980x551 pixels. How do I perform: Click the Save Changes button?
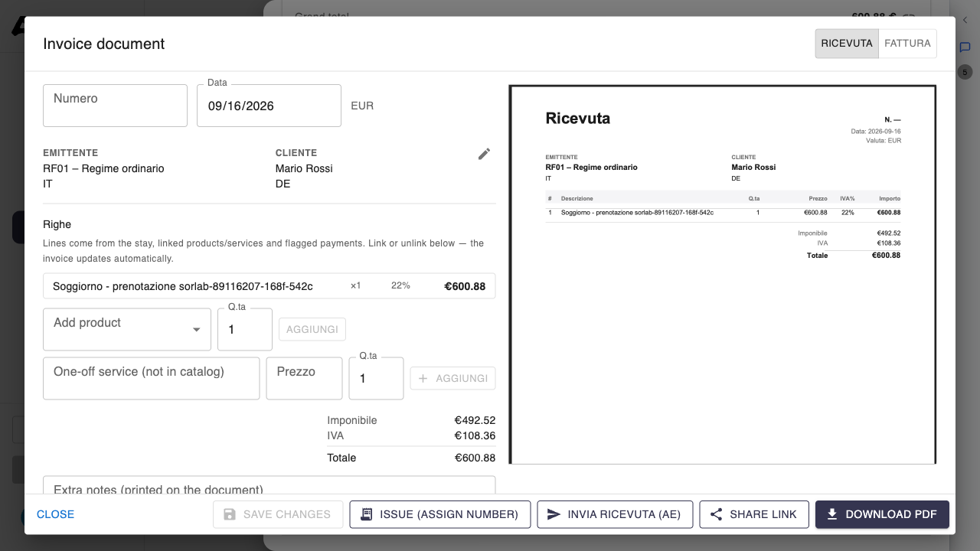pyautogui.click(x=277, y=514)
